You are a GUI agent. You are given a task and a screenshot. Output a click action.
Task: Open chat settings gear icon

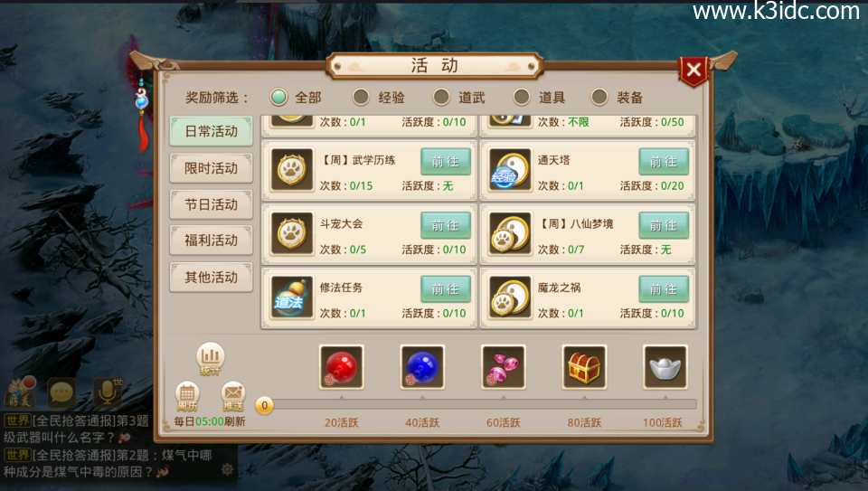coord(227,469)
